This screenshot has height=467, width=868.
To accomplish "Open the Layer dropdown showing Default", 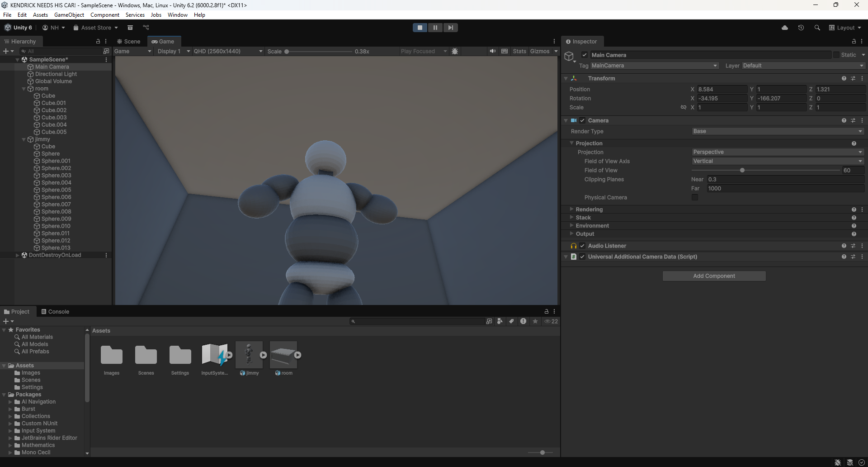I will click(803, 66).
